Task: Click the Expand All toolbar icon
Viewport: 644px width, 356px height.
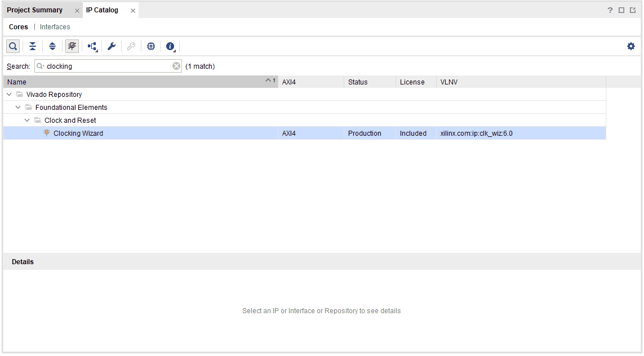Action: [52, 46]
